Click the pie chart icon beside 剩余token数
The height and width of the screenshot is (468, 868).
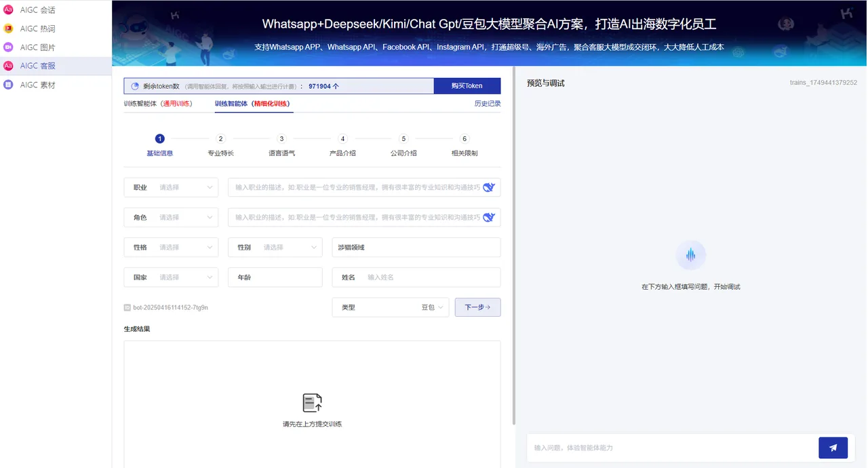click(135, 85)
